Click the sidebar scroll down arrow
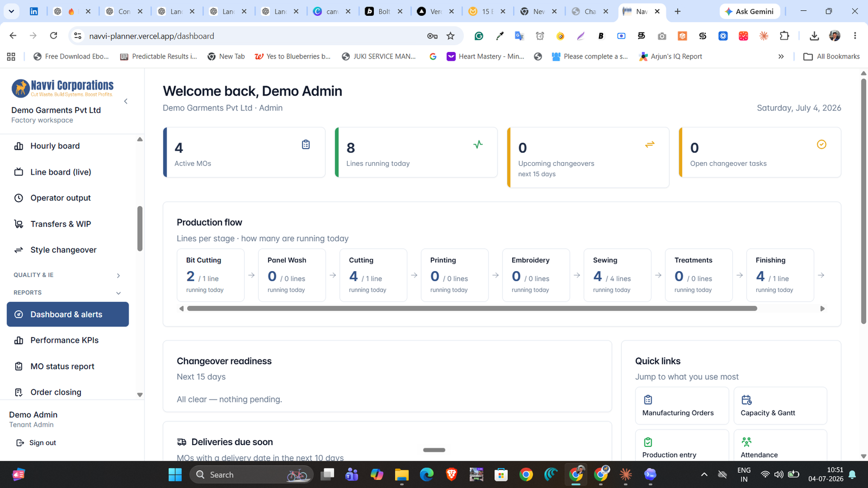Viewport: 868px width, 488px height. (140, 395)
